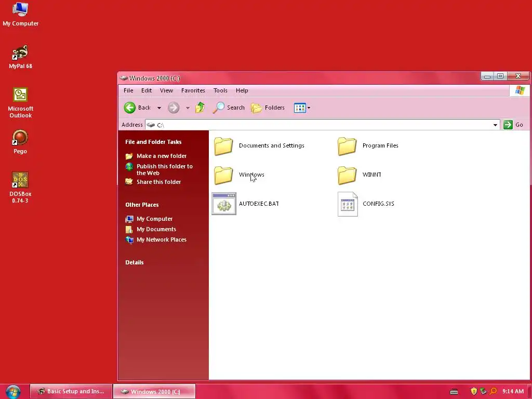This screenshot has height=399, width=532.
Task: Go to My Computer in Other Places
Action: tap(154, 219)
